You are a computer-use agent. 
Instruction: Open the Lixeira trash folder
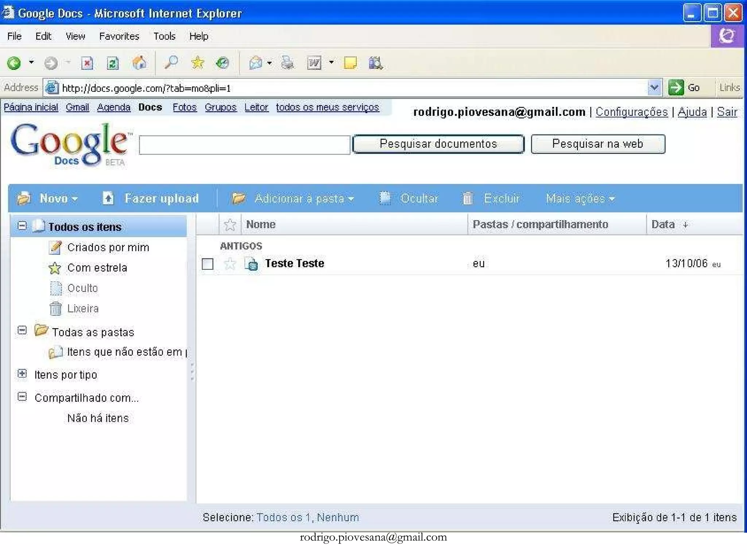tap(83, 308)
